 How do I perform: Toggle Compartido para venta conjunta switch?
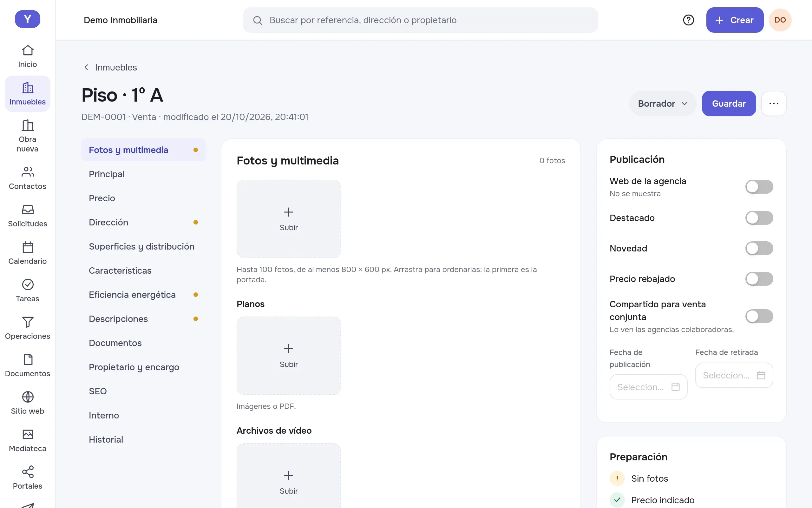click(759, 316)
